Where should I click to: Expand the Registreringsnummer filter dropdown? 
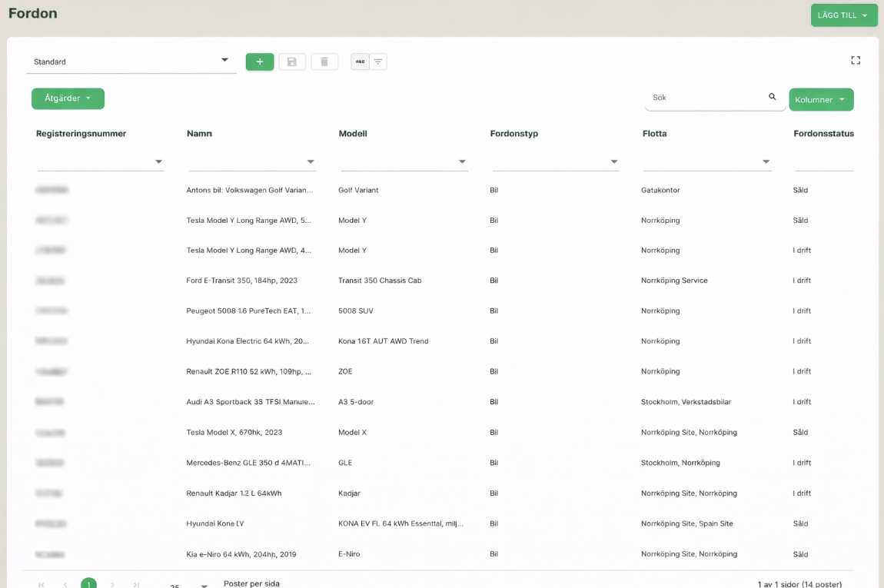(158, 162)
